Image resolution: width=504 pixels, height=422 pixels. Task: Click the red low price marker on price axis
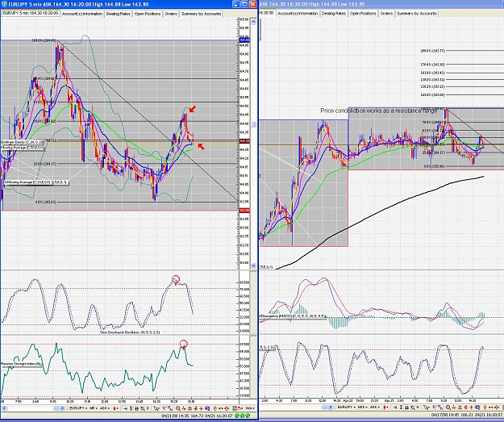pyautogui.click(x=244, y=211)
